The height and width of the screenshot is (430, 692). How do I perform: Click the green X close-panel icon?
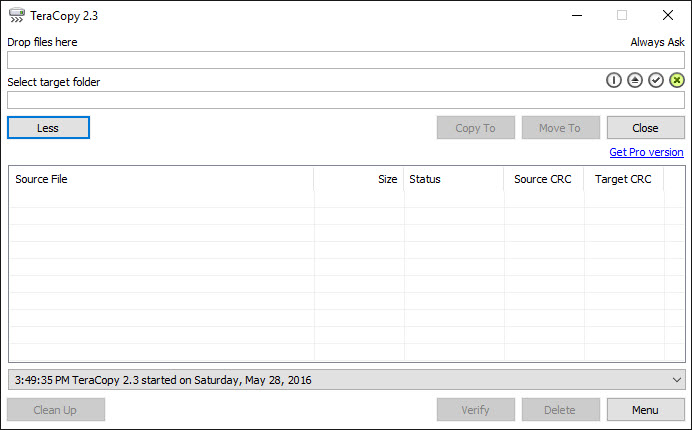(677, 80)
